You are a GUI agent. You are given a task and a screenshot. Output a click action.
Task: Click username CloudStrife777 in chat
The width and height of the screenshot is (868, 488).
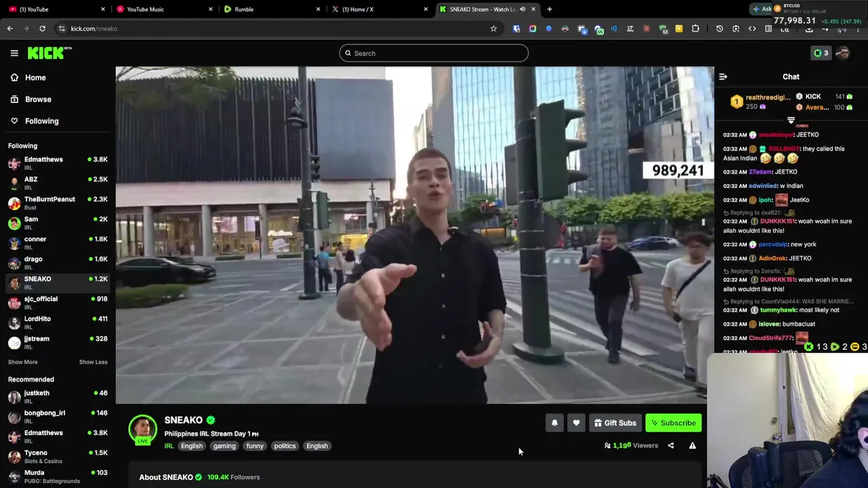(x=770, y=338)
